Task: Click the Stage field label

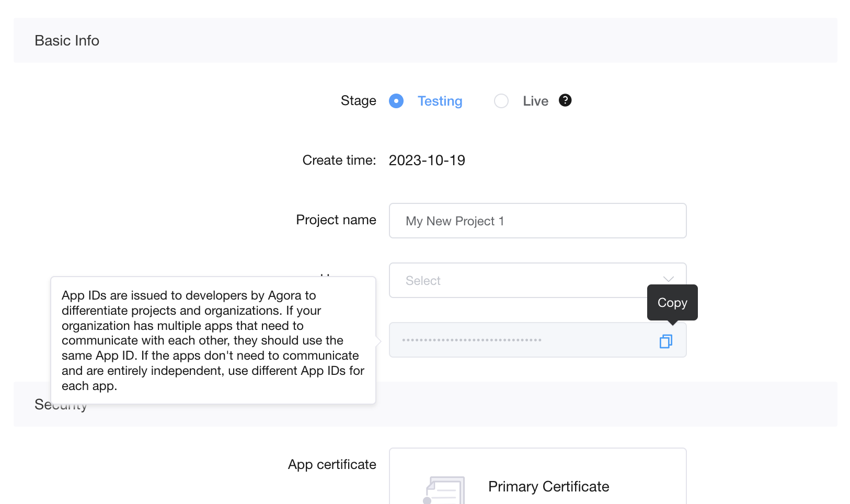Action: pyautogui.click(x=358, y=101)
